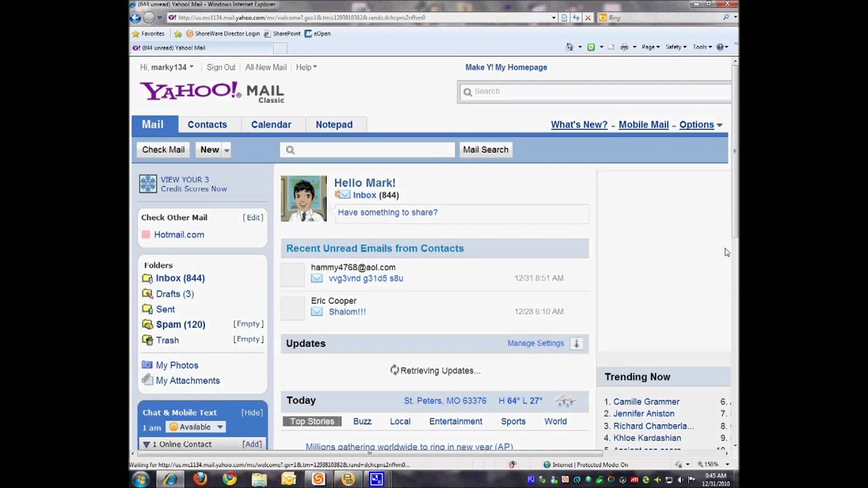Click Manage Settings link in Updates

(536, 343)
